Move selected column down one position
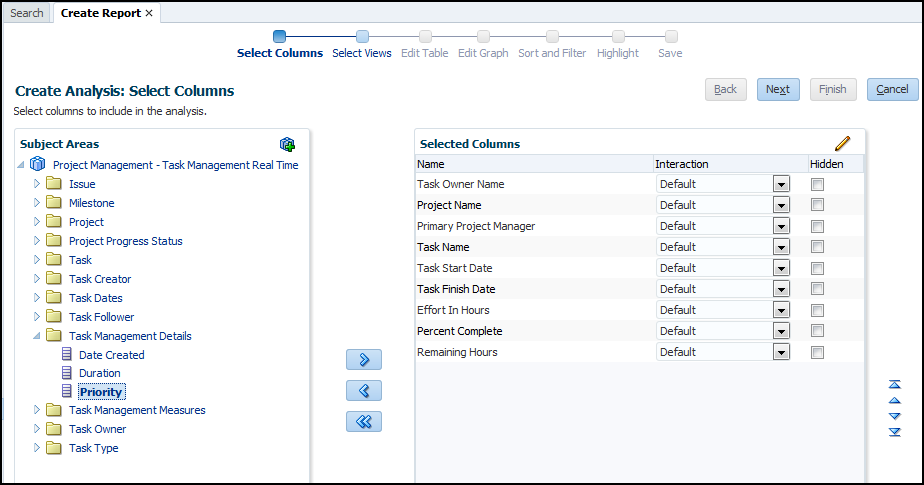924x485 pixels. 895,416
